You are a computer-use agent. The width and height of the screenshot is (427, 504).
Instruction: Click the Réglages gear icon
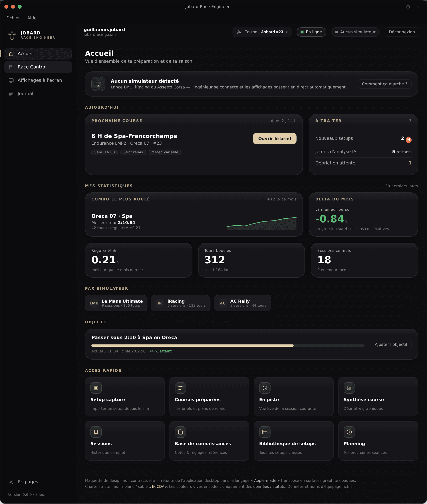tap(11, 482)
